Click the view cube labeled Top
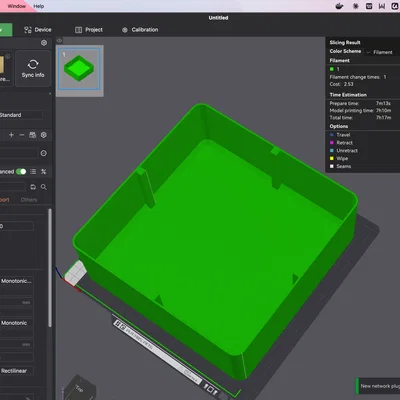The width and height of the screenshot is (400, 400). (x=78, y=388)
